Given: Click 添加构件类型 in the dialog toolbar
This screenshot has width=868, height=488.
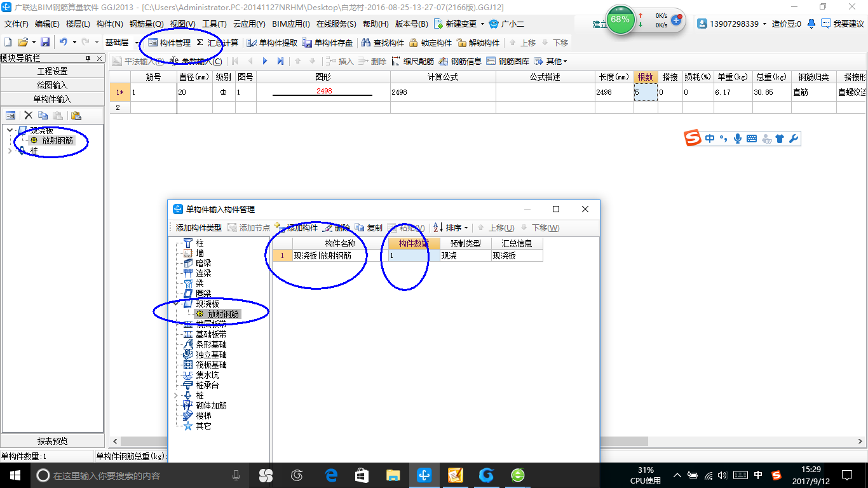Looking at the screenshot, I should 198,228.
